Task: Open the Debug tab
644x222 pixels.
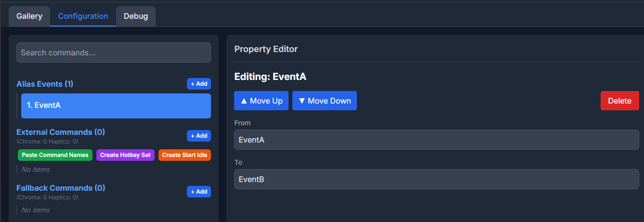Action: click(x=136, y=16)
